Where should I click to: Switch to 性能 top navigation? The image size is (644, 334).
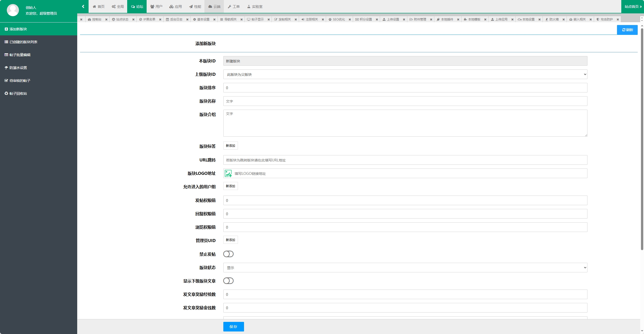point(195,7)
